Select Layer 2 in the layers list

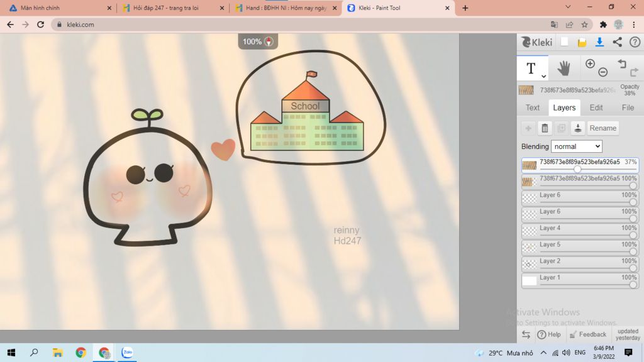coord(580,264)
